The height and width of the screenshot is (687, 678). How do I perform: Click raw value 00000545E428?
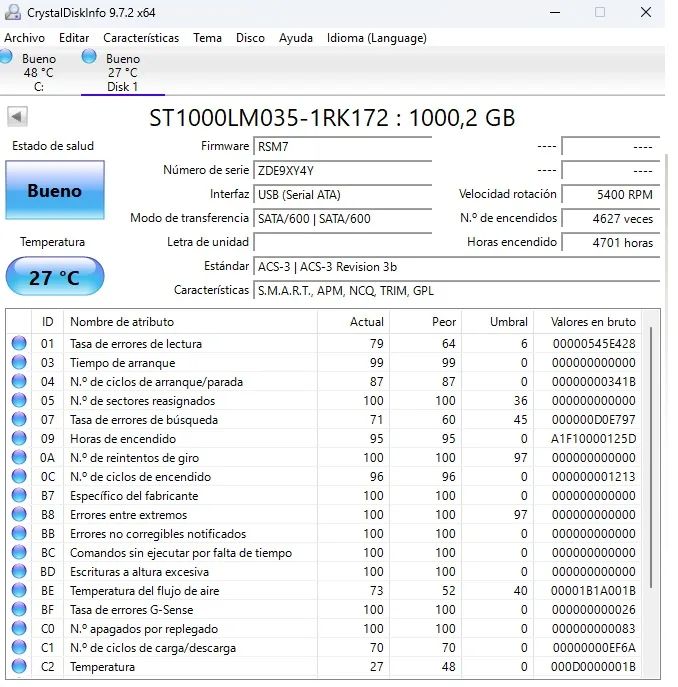point(594,344)
